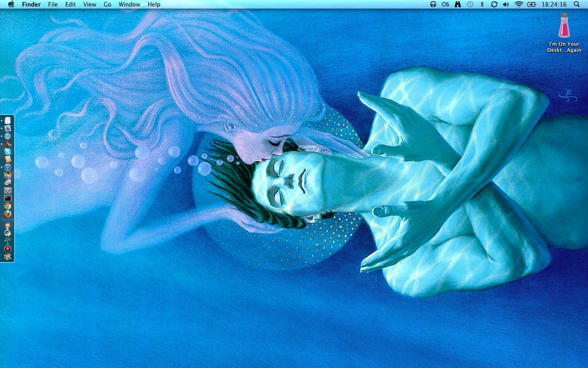Open the pink potion bottle desktop file
Viewport: 588px width, 368px height.
(x=564, y=26)
